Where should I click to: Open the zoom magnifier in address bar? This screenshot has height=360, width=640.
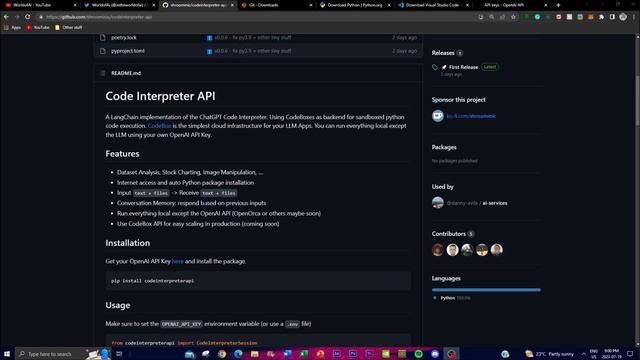pos(492,17)
